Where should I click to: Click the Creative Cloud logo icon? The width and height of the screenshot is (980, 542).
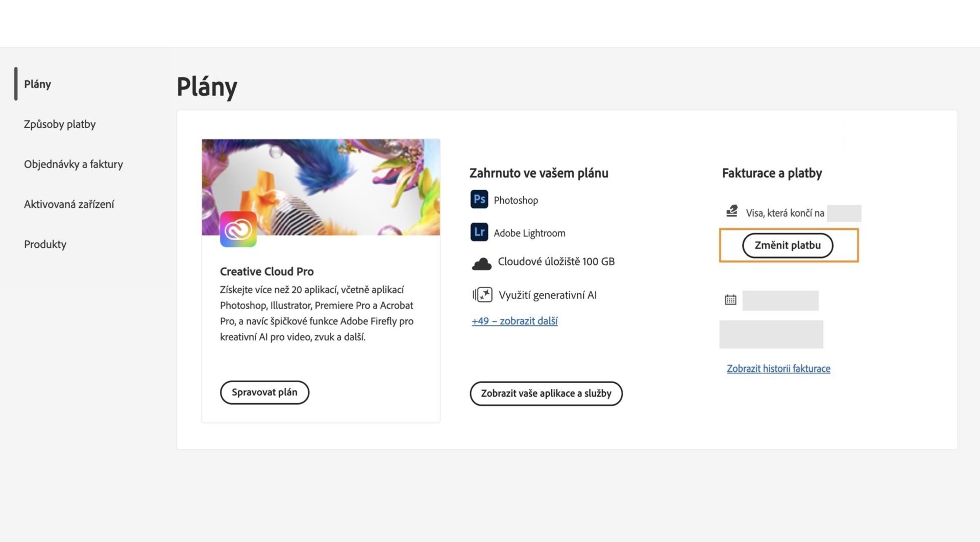(x=238, y=229)
